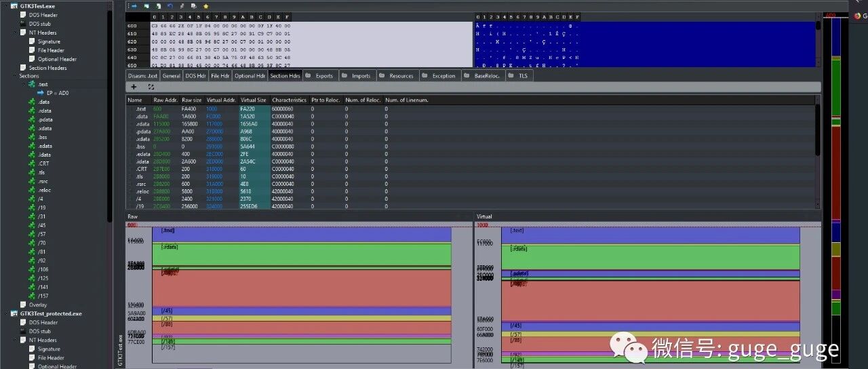The width and height of the screenshot is (868, 369).
Task: Switch to the DOS Hdr tab
Action: (195, 76)
